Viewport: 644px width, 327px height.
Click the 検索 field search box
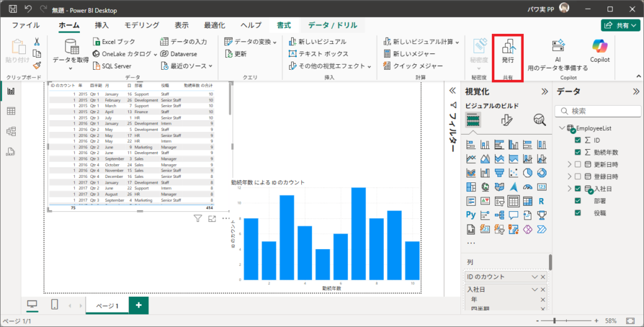point(597,111)
